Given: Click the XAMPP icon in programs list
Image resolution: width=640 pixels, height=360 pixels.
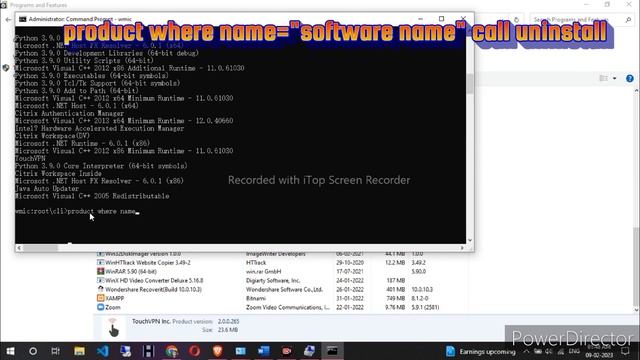Looking at the screenshot, I should (100, 298).
